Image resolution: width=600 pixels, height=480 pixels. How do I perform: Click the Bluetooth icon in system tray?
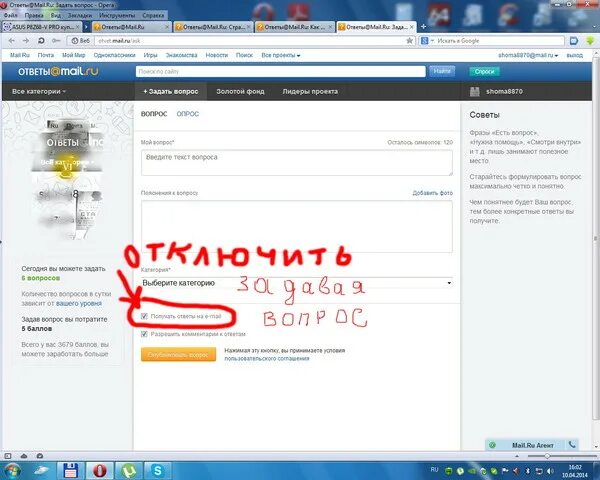coord(527,471)
